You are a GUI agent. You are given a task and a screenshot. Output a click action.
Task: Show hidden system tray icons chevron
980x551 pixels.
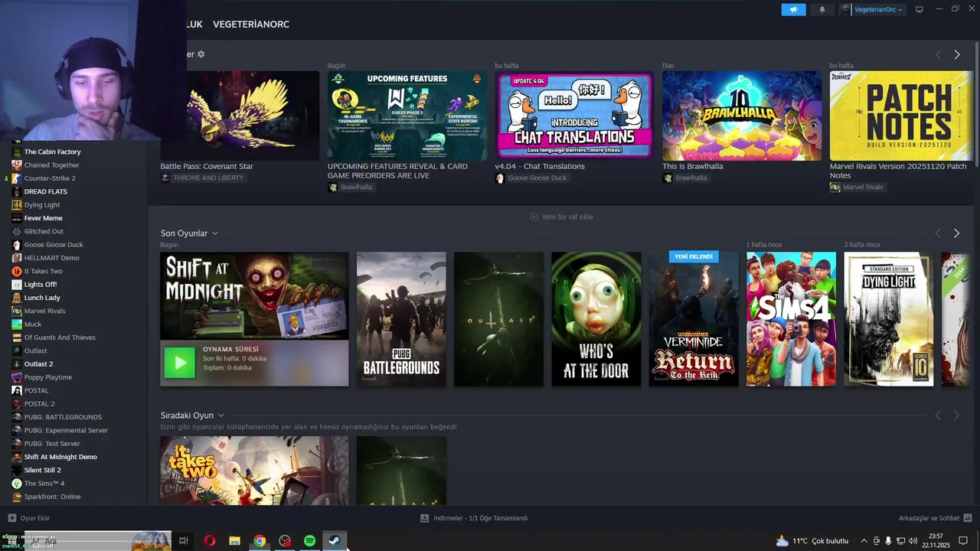(x=864, y=541)
